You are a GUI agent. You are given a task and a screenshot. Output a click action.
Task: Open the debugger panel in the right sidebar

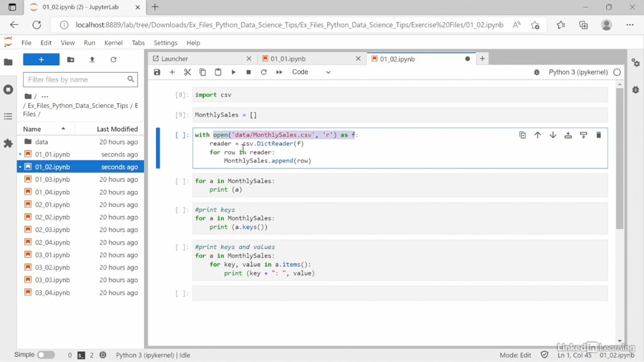636,89
